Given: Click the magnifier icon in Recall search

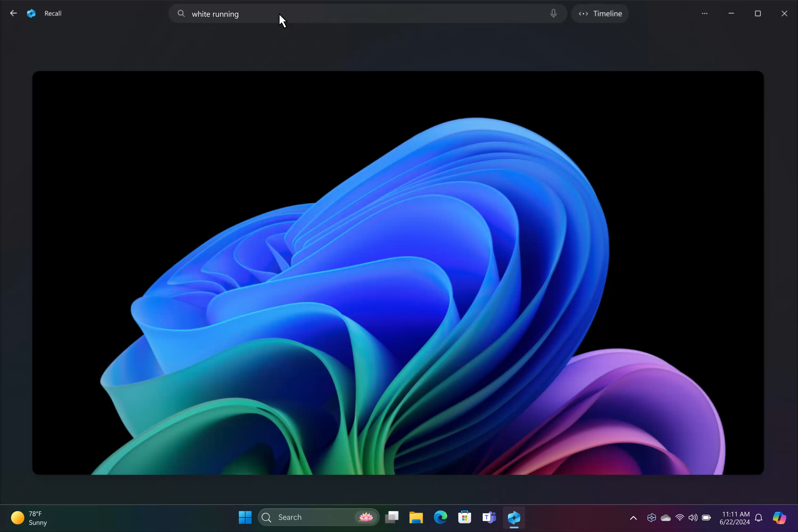Looking at the screenshot, I should click(x=181, y=14).
